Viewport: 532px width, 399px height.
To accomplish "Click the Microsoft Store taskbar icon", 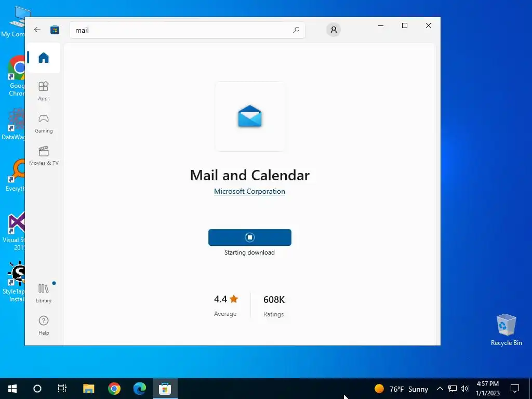I will click(165, 389).
